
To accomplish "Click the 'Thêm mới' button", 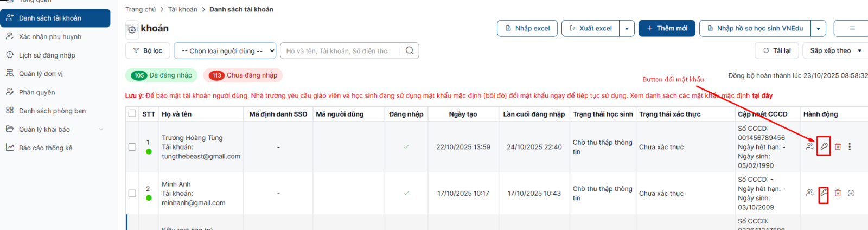I will (x=667, y=28).
